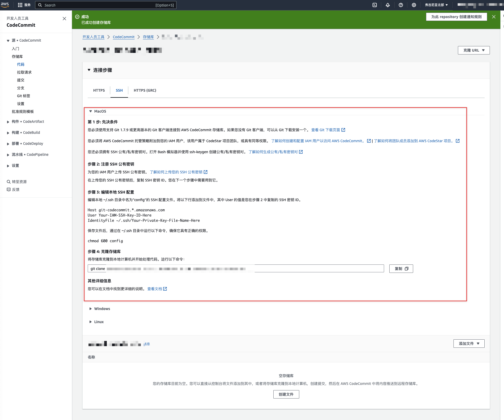
Task: Click the 创建文件 button
Action: [286, 394]
